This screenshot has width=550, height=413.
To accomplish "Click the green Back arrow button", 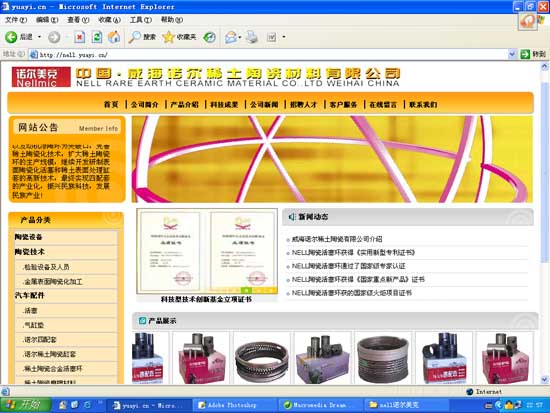I will pyautogui.click(x=11, y=37).
